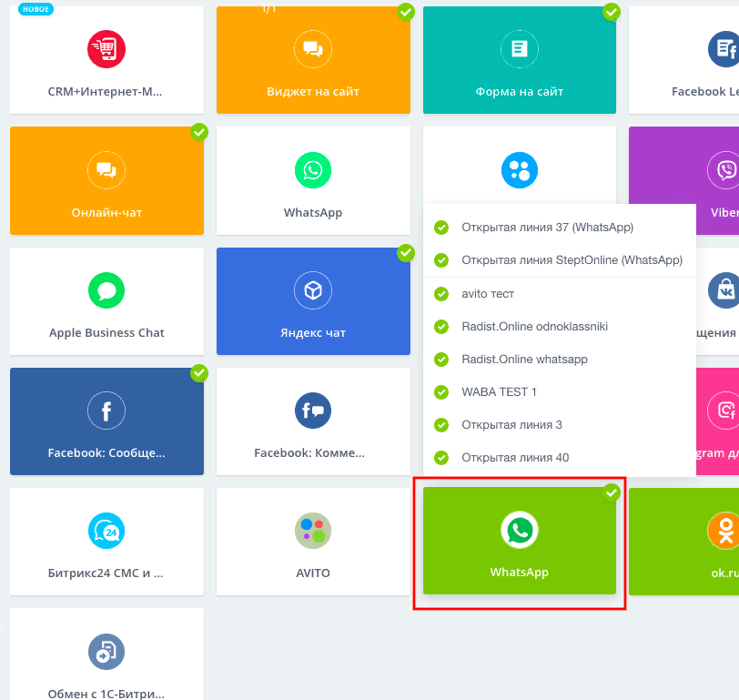Image resolution: width=739 pixels, height=700 pixels.
Task: Click the Битрикс24 СМС chat-24 icon
Action: (106, 531)
